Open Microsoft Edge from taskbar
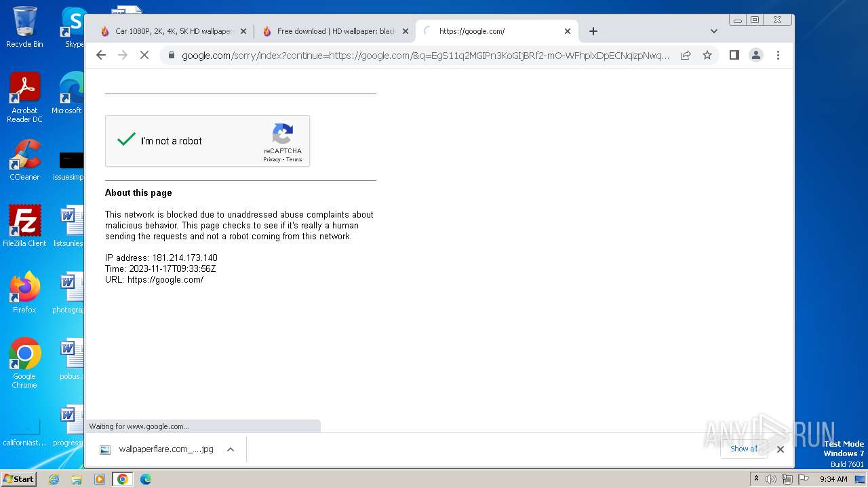This screenshot has height=488, width=868. click(145, 479)
